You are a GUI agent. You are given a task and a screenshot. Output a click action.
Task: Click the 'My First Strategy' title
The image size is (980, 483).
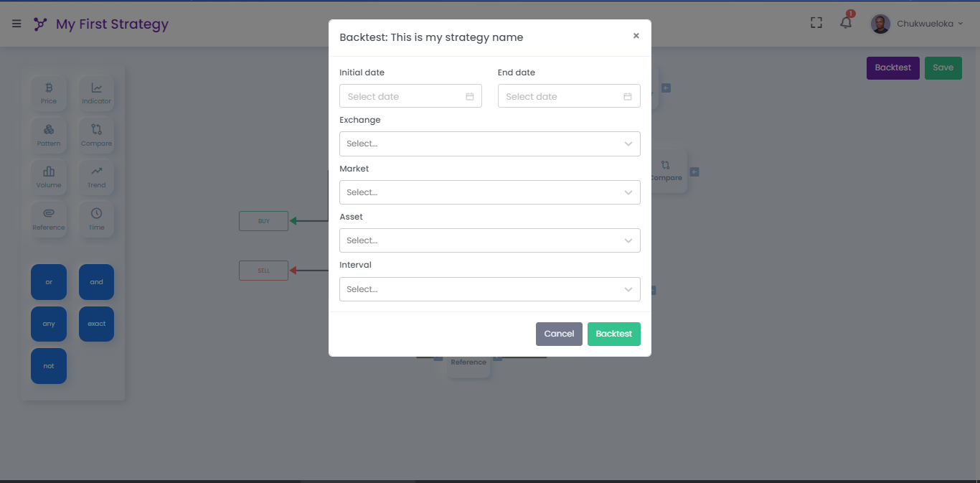point(112,24)
